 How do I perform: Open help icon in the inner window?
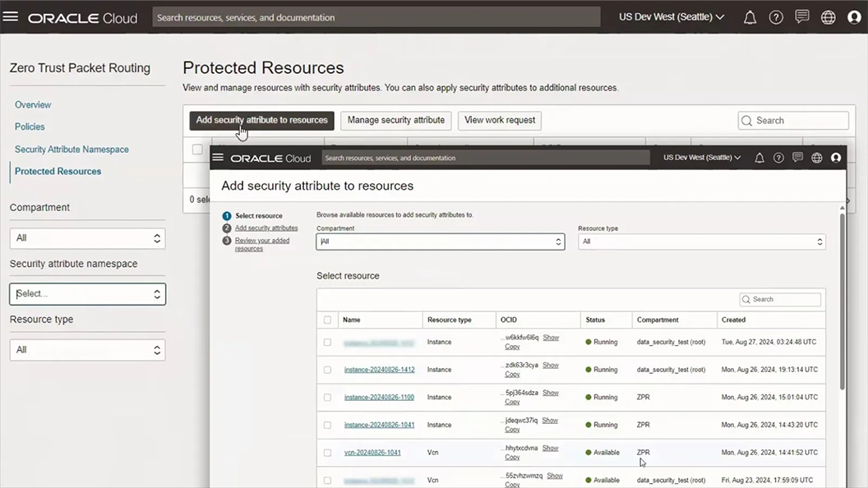click(778, 158)
